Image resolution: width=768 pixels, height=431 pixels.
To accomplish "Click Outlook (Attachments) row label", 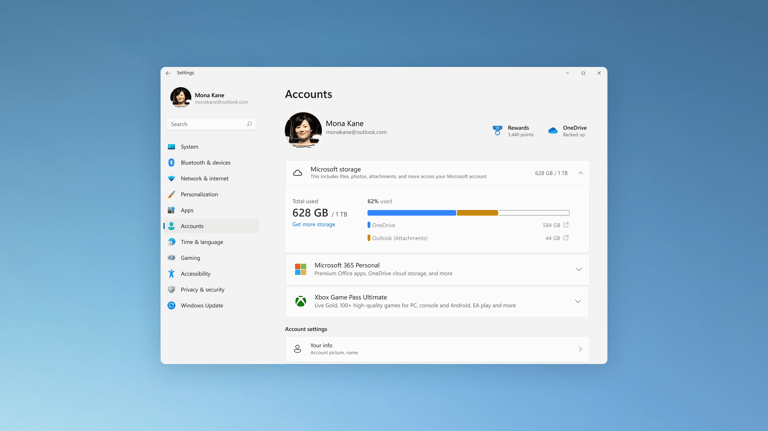I will 400,238.
